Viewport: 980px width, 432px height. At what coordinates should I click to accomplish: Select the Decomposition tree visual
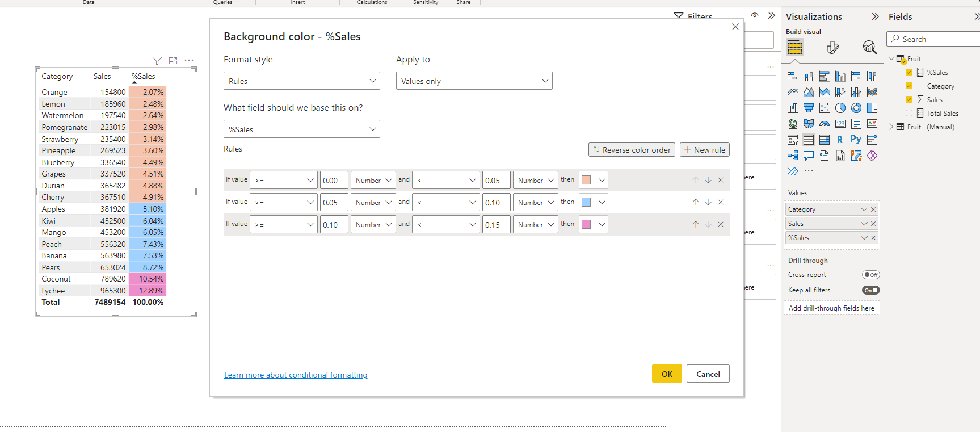click(x=793, y=156)
